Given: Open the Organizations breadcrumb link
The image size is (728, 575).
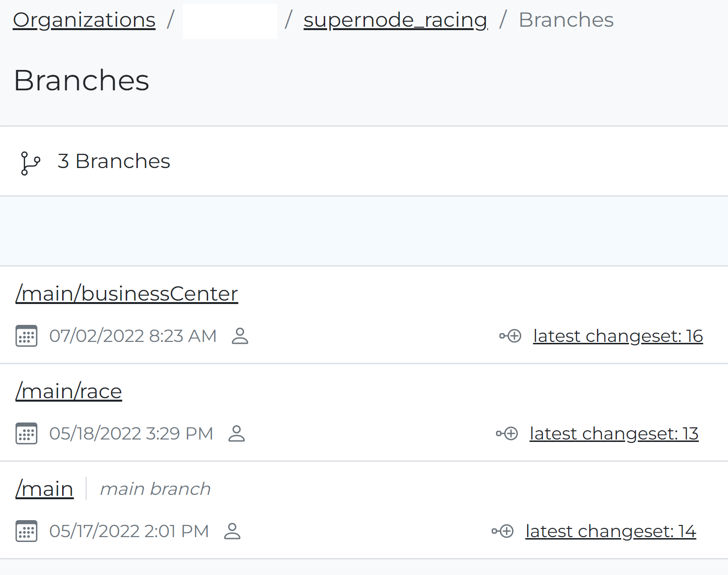Looking at the screenshot, I should 84,20.
